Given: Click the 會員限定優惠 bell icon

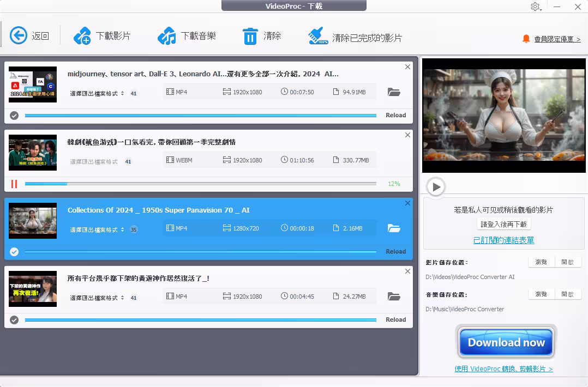Looking at the screenshot, I should coord(526,39).
